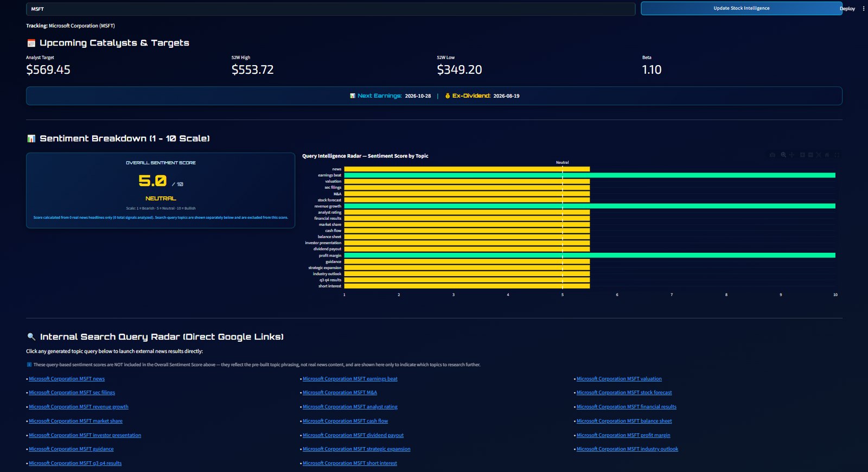Viewport: 868px width, 472px height.
Task: Reset chart axes with home icon
Action: (x=827, y=155)
